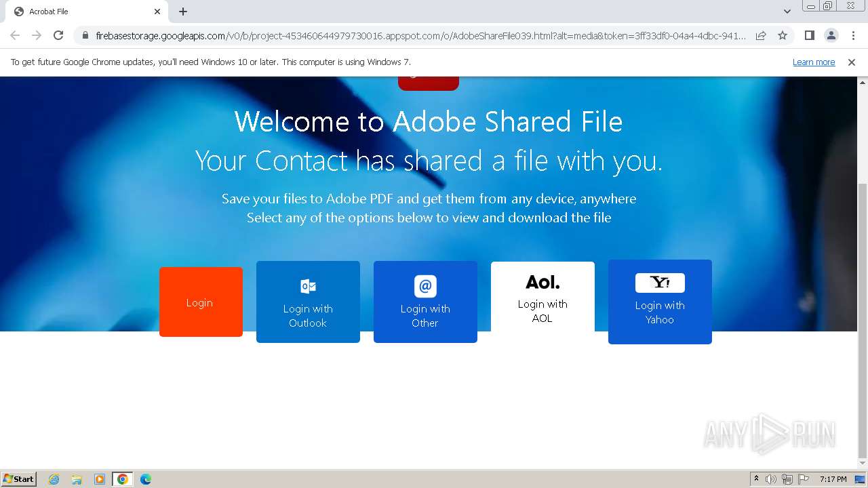Screen dimensions: 868x488
Task: Launch Internet Explorer from taskbar
Action: (x=54, y=479)
